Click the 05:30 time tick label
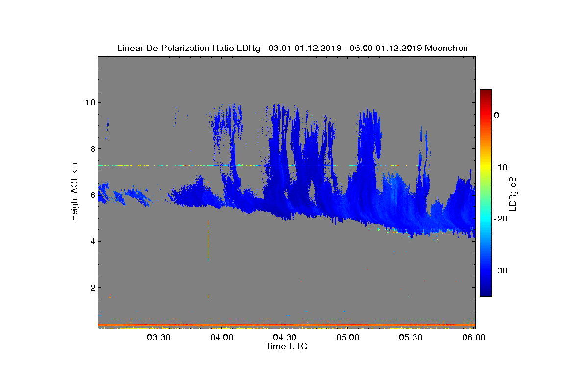Screen dimensions: 588x392 pyautogui.click(x=412, y=338)
